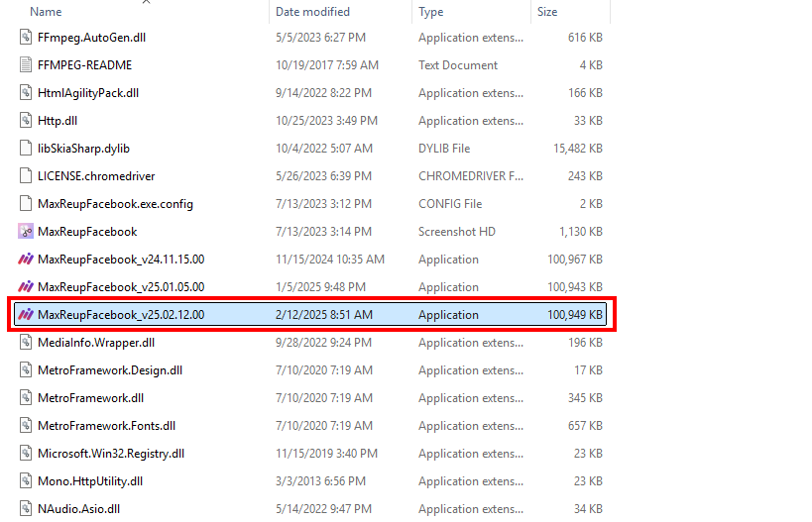Image resolution: width=812 pixels, height=522 pixels.
Task: Click the date 2/12/2025 8:51 AM
Action: point(323,315)
